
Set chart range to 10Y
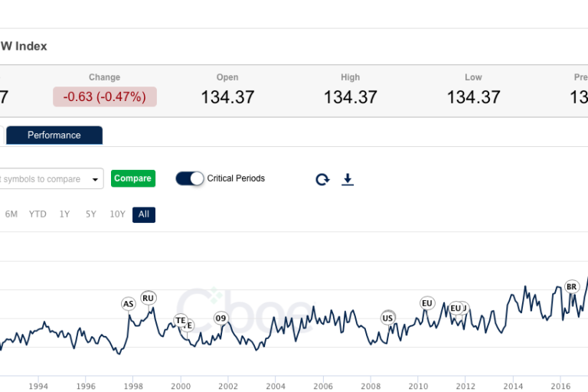tap(117, 214)
